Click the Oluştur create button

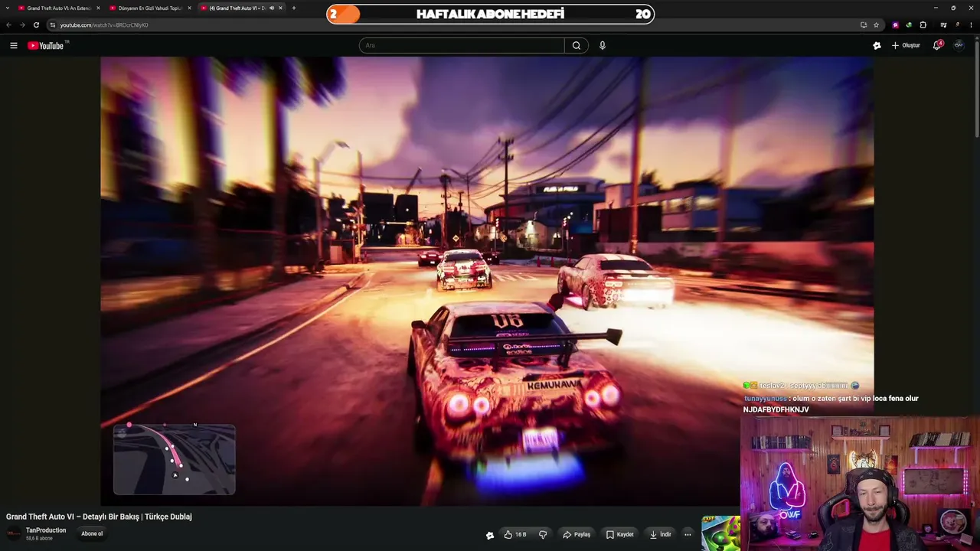coord(906,46)
